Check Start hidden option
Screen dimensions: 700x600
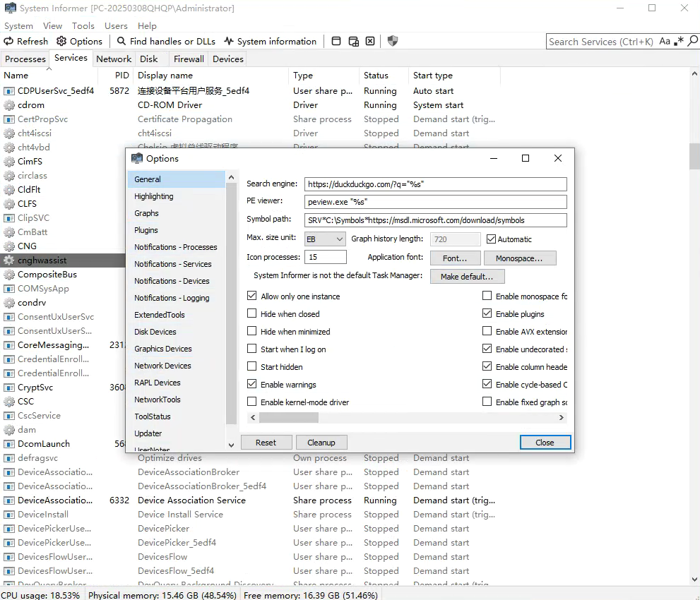coord(251,366)
